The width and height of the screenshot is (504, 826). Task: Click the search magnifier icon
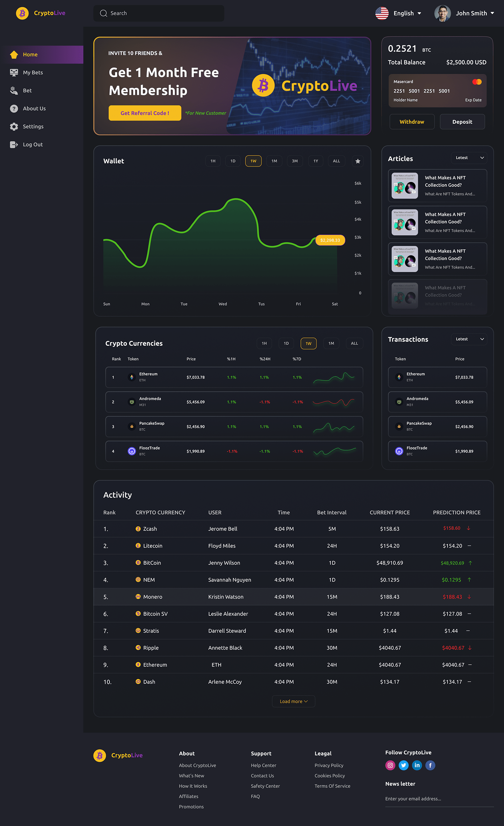(104, 13)
